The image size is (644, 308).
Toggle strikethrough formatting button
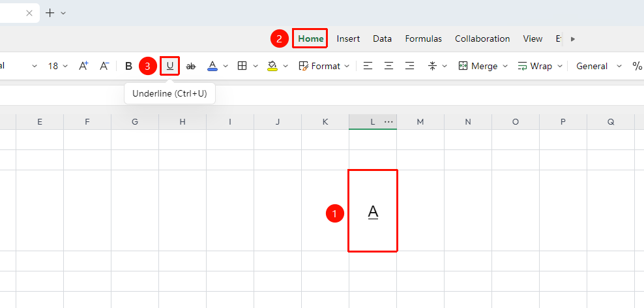coord(191,66)
